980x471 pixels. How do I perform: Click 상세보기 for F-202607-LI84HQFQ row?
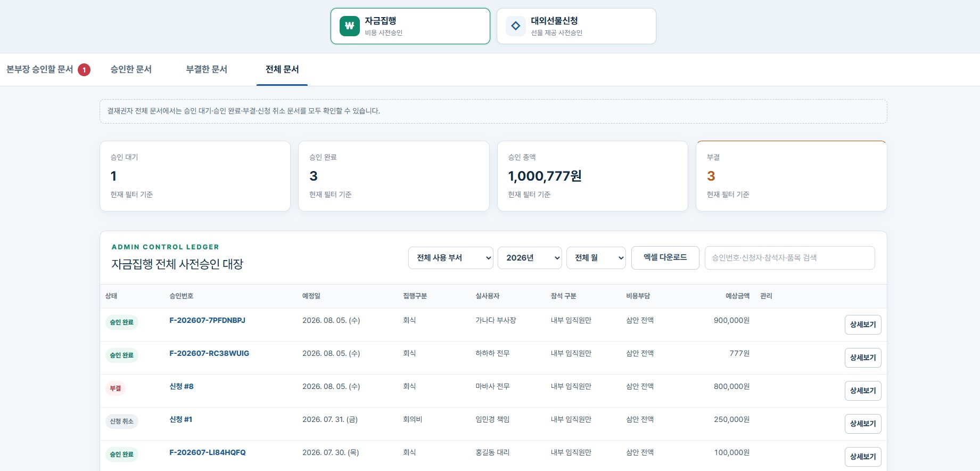pos(863,457)
